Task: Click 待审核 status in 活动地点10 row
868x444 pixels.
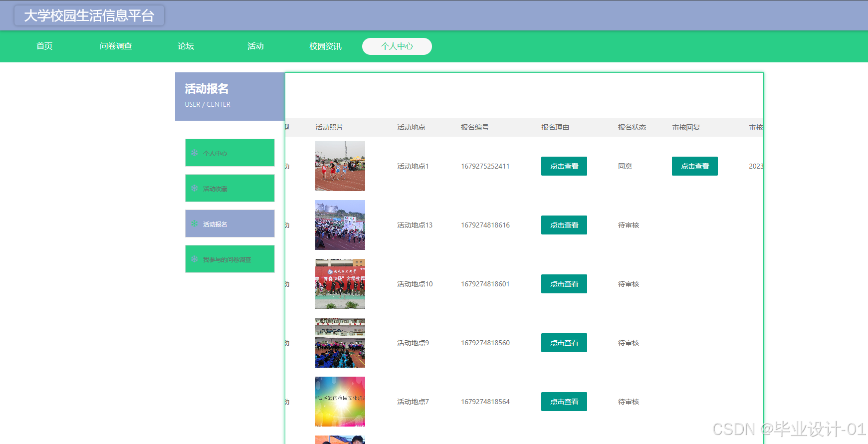Action: (x=629, y=284)
